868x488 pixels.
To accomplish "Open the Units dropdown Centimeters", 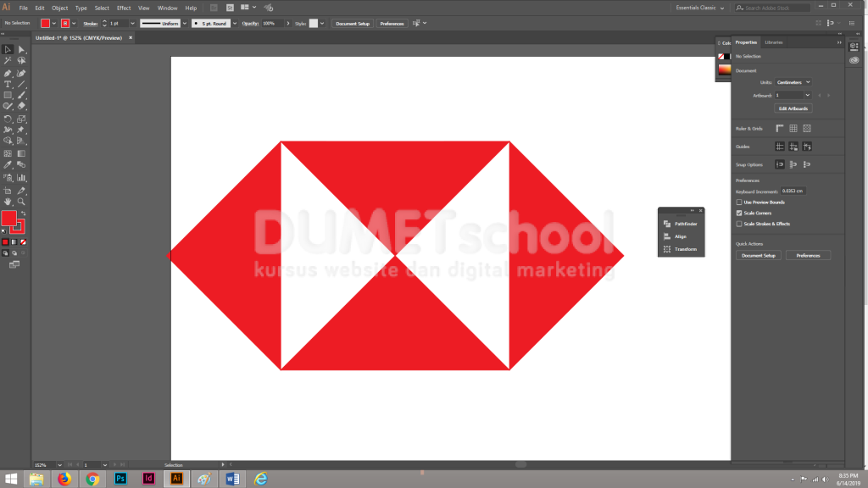I will (x=793, y=82).
